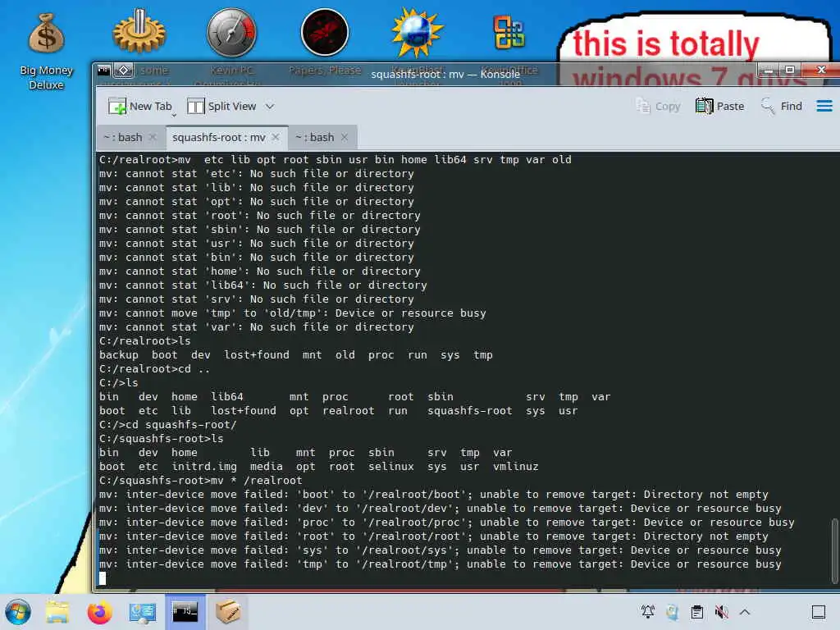
Task: Switch to the first ~ : bash tab
Action: coord(123,138)
